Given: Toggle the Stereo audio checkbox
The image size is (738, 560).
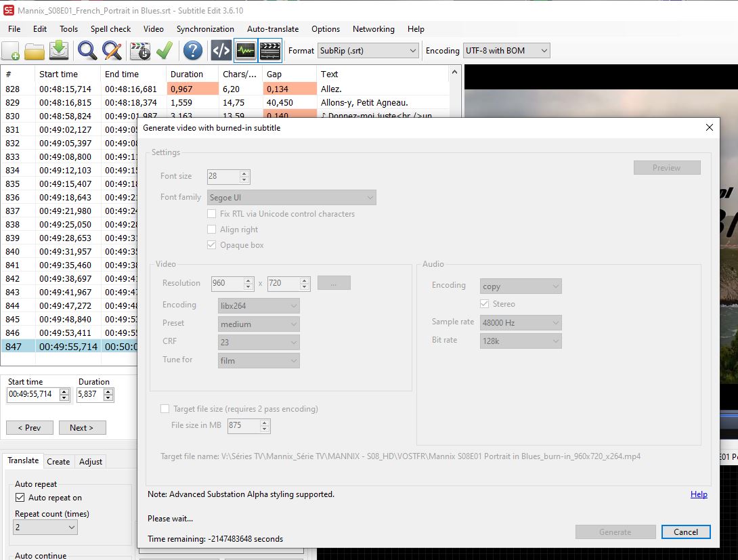Looking at the screenshot, I should coord(484,304).
